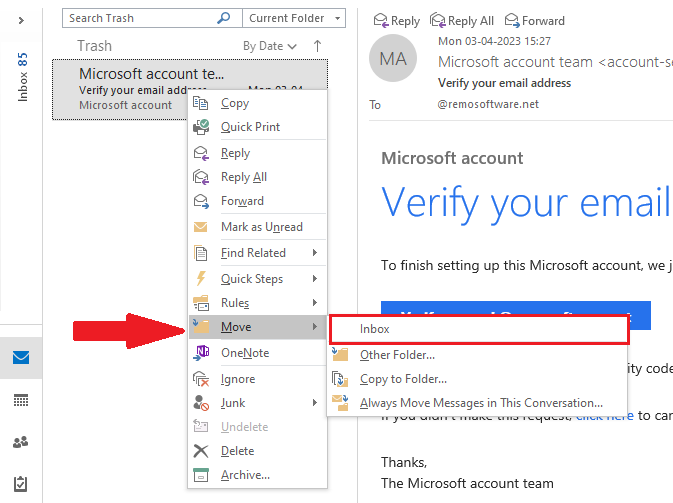
Task: Click the recipient @remosoftware.net address
Action: 488,104
